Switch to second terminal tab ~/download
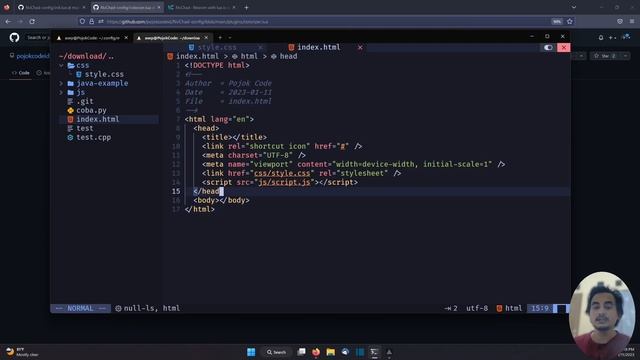Screen dimensions: 640x360 [172, 38]
